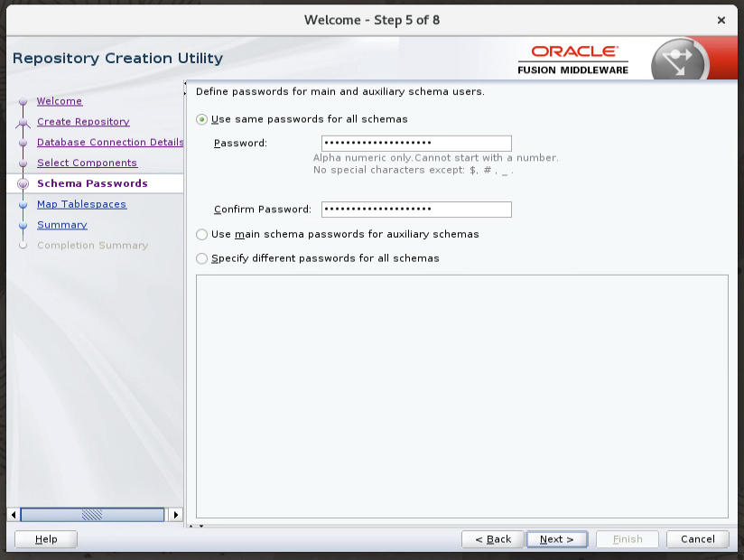Click the Help button
The width and height of the screenshot is (744, 560).
(46, 539)
